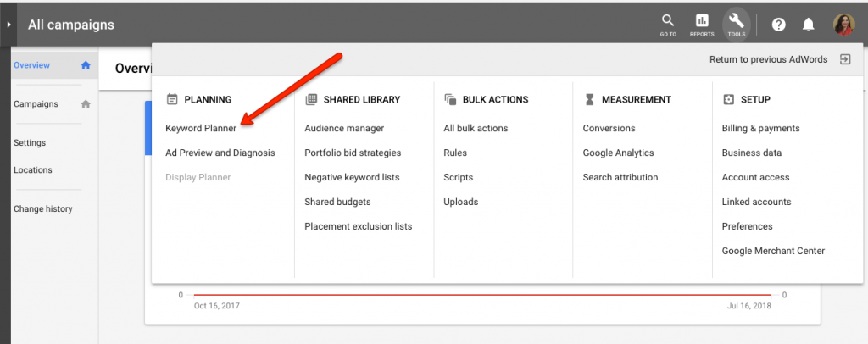Click the SETUP column heading
The height and width of the screenshot is (344, 868).
pyautogui.click(x=755, y=99)
